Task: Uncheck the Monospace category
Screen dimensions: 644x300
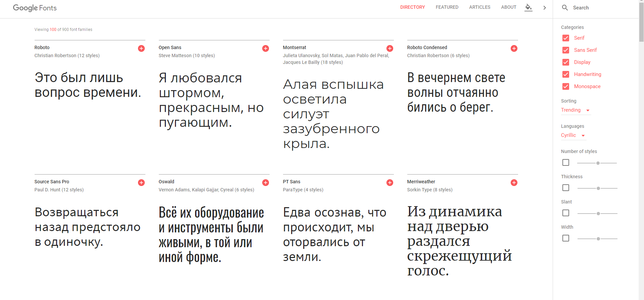Action: pos(566,86)
